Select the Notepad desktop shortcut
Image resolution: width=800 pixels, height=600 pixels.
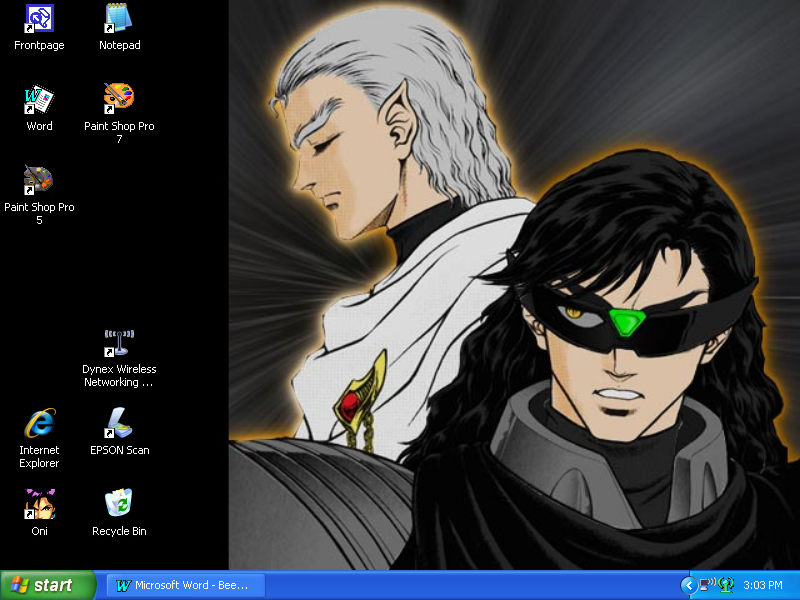tap(119, 28)
